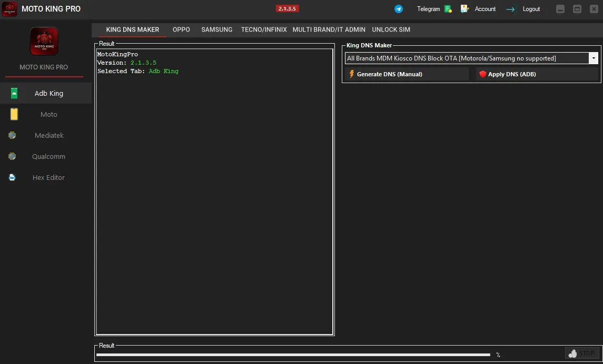Switch to the TECNO/INFINIX tab
Viewport: 603px width, 364px height.
(x=264, y=29)
